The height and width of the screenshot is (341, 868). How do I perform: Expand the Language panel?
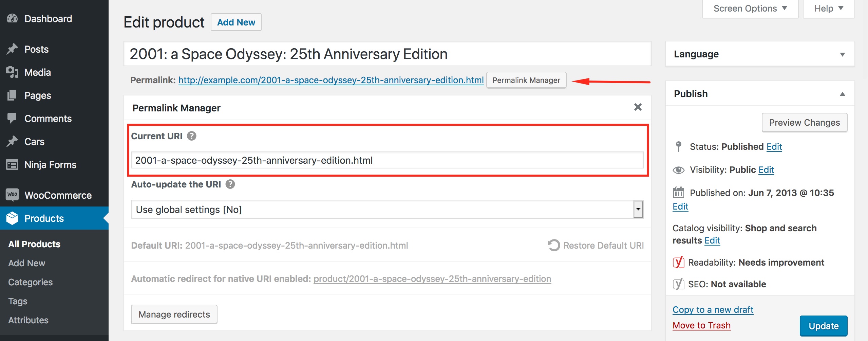[x=842, y=54]
